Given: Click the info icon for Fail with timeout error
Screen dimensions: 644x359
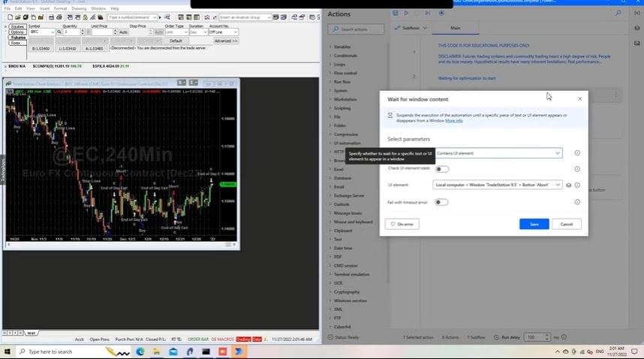Looking at the screenshot, I should click(577, 202).
